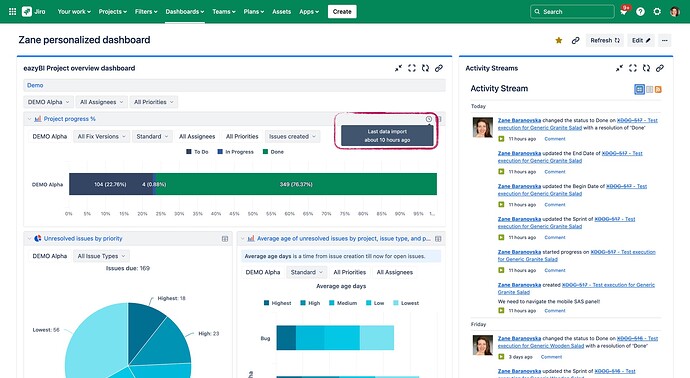Subscribe to the Activity Stream RSS feed
The height and width of the screenshot is (378, 690).
pos(658,89)
